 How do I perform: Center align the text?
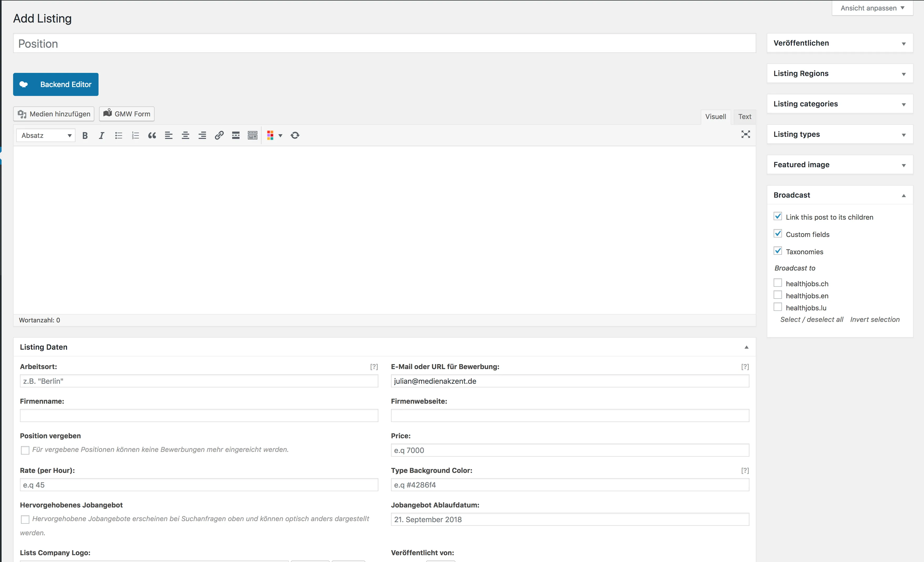click(185, 136)
